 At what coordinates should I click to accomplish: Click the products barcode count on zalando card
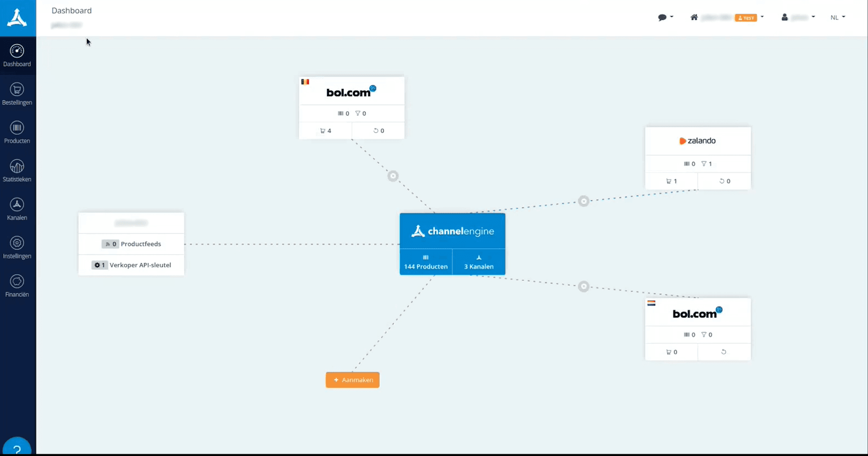point(689,164)
